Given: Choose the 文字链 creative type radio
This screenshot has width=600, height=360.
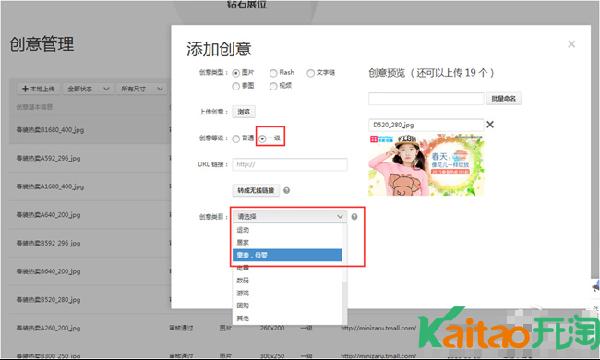Looking at the screenshot, I should [x=310, y=73].
